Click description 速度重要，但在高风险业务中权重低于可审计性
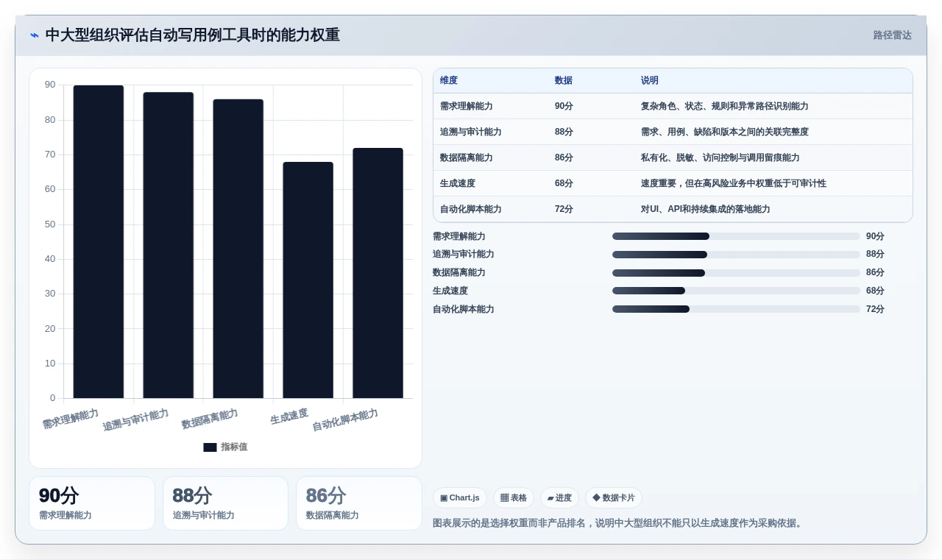 [734, 183]
